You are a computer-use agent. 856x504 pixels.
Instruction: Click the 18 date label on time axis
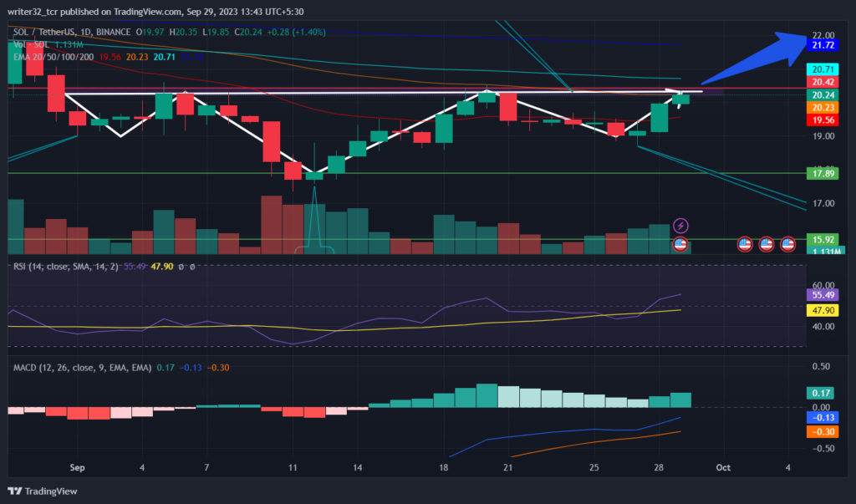443,467
